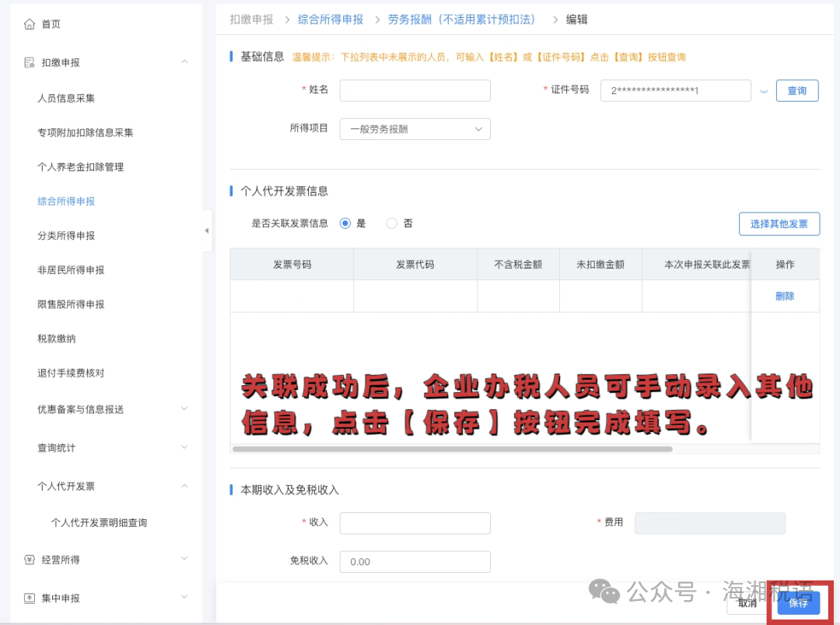Click the 选择其他发票 button
The height and width of the screenshot is (625, 840).
pyautogui.click(x=779, y=223)
